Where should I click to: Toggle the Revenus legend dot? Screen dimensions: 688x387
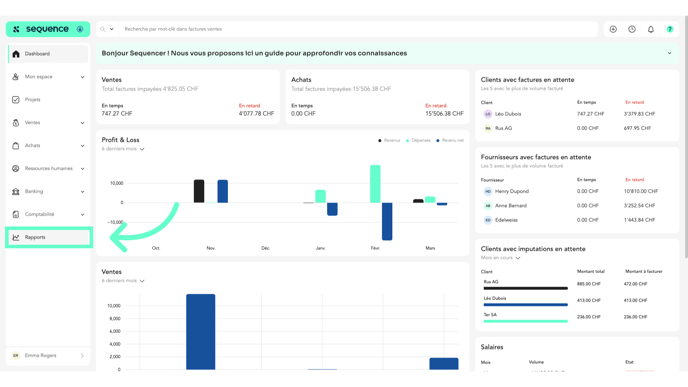pyautogui.click(x=380, y=140)
